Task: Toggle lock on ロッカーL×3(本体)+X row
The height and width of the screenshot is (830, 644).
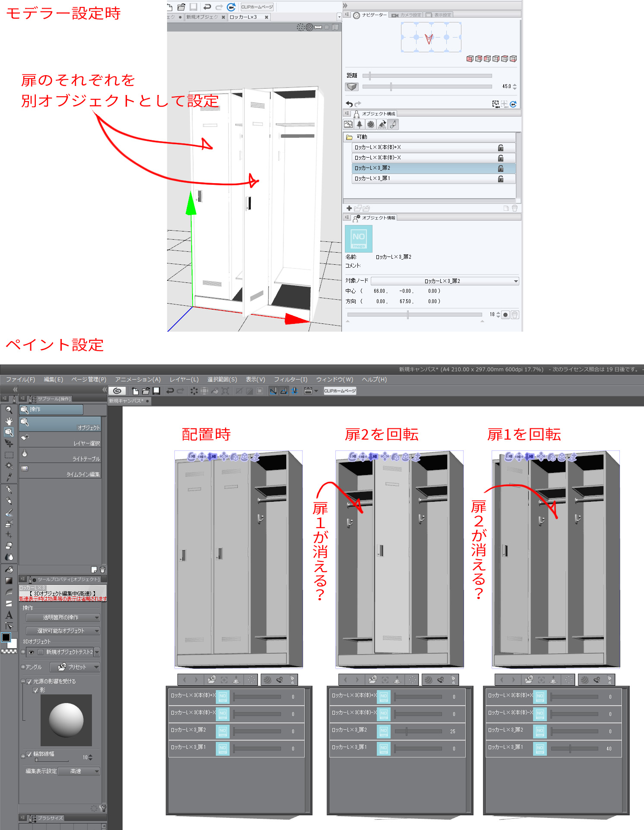Action: (x=501, y=147)
